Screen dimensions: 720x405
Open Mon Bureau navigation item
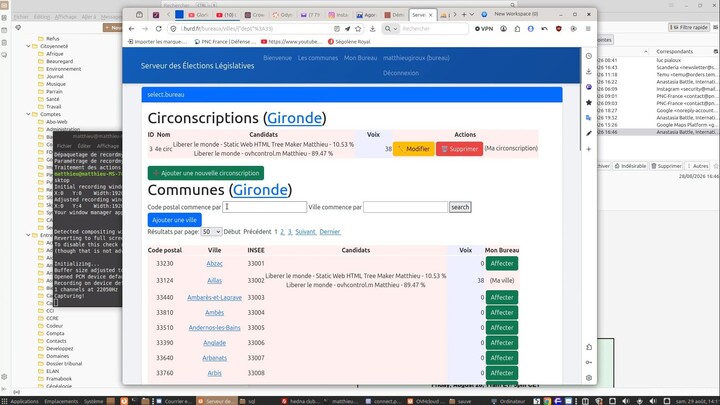pos(360,58)
